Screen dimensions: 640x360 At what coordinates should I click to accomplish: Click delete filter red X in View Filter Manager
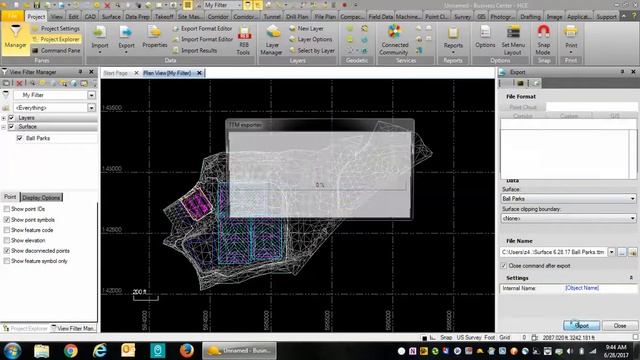(19, 83)
